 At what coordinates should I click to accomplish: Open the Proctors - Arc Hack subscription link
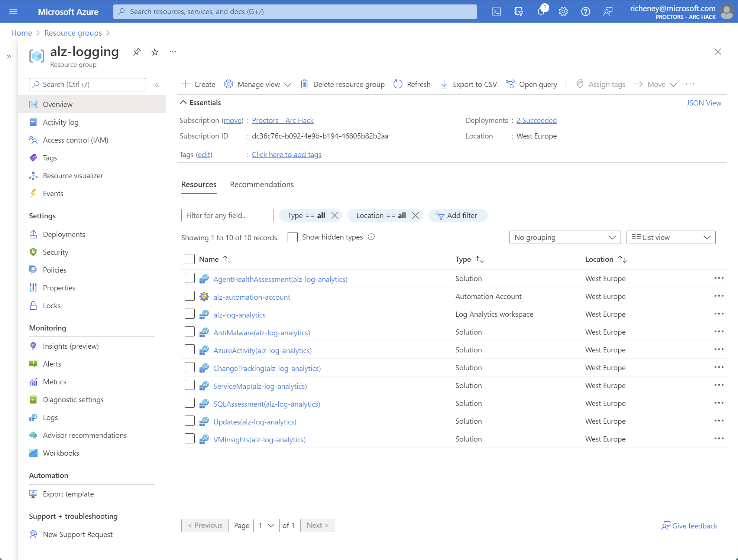click(x=283, y=120)
